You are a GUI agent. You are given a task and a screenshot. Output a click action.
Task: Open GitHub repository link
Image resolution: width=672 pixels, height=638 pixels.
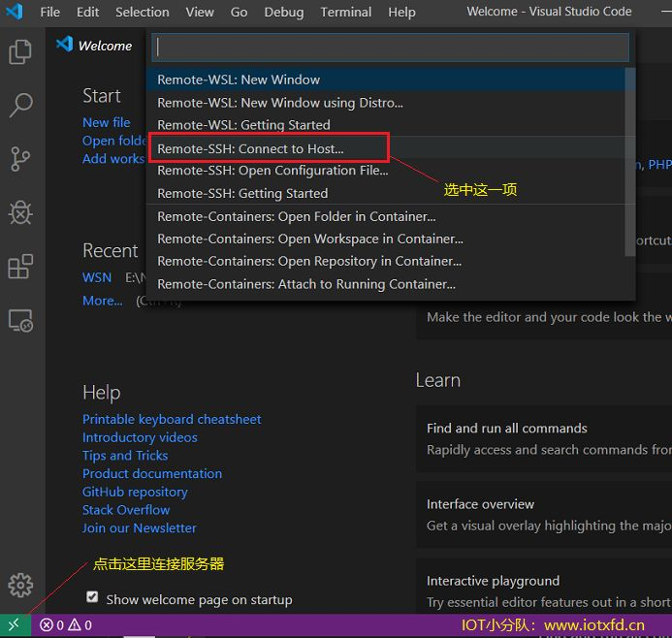(135, 492)
